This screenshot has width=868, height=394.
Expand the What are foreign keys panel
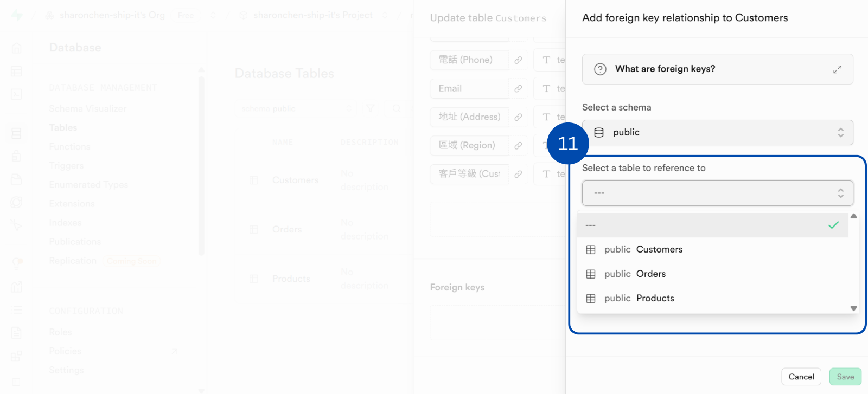pos(837,69)
